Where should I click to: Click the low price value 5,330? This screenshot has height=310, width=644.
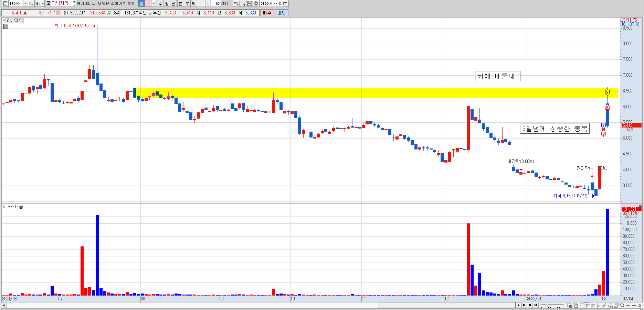coord(251,13)
